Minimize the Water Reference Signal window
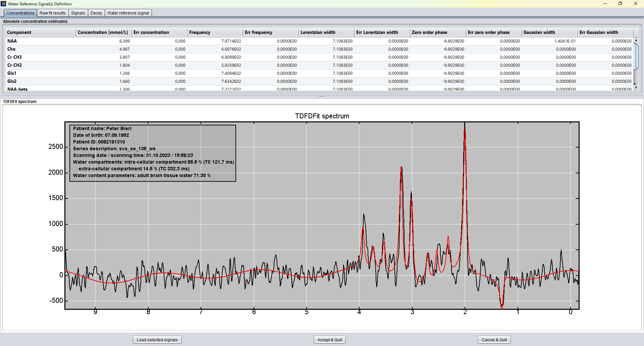This screenshot has height=346, width=644. click(605, 4)
